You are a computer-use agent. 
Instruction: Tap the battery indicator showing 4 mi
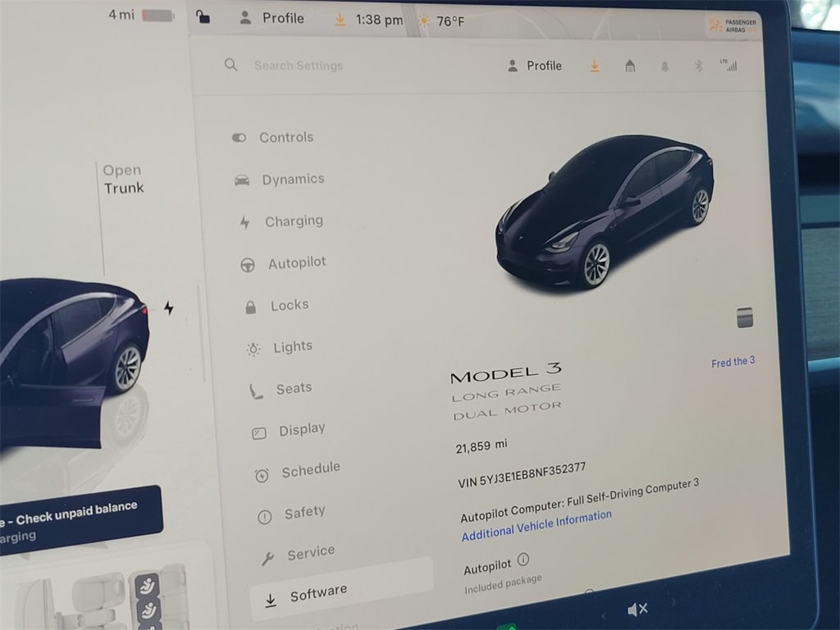click(141, 15)
